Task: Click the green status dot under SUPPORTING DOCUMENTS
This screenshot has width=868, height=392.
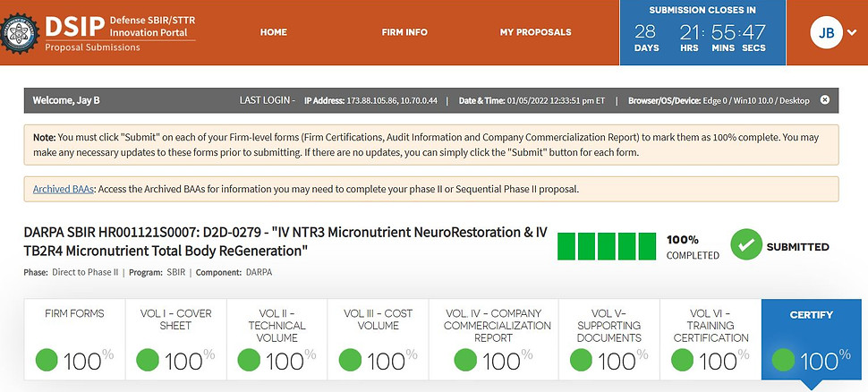Action: (581, 360)
